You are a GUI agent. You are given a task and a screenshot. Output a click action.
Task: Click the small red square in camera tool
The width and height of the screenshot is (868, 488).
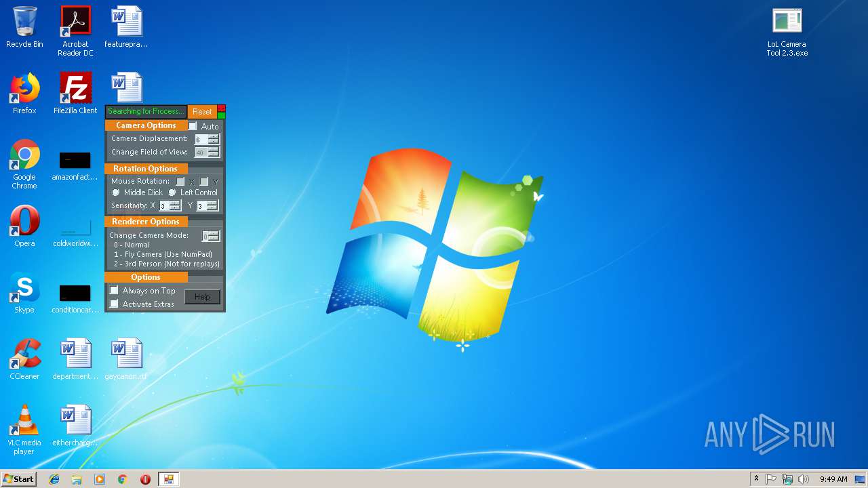pos(221,108)
